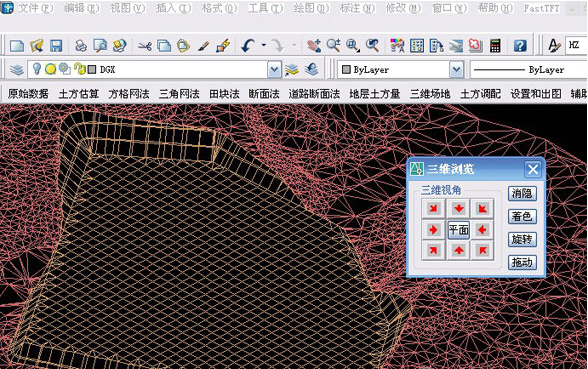The image size is (588, 369).
Task: Click the Text style A icon
Action: pos(554,46)
